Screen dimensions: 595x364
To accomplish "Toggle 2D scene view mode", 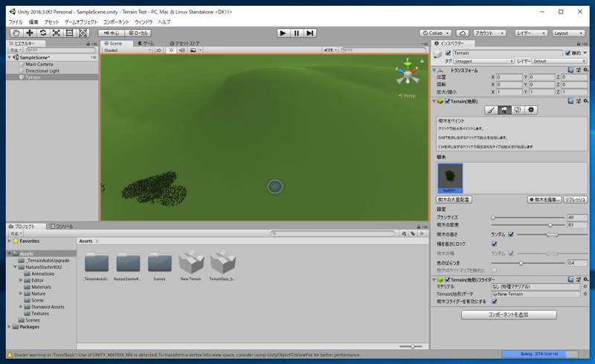I will [158, 50].
